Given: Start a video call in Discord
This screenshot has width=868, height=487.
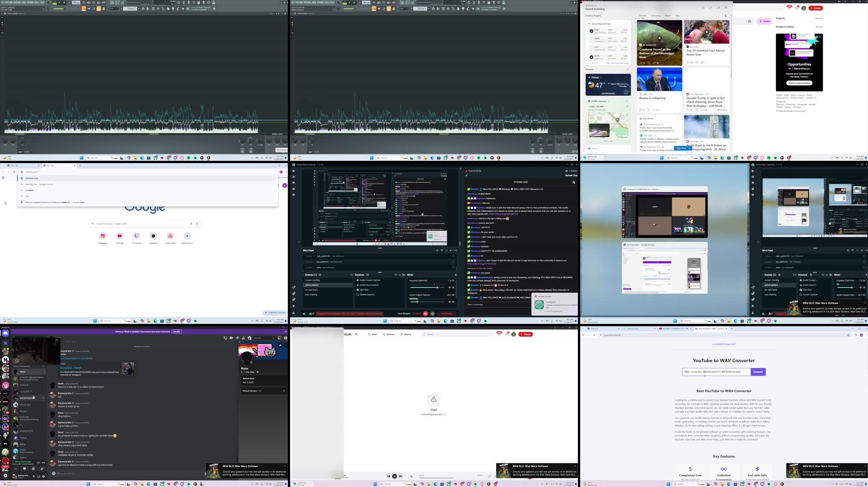Looking at the screenshot, I should point(231,338).
